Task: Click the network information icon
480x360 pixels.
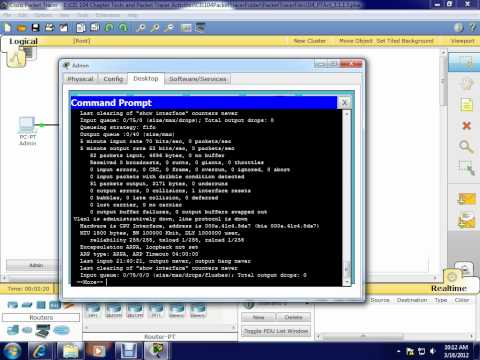Action: pyautogui.click(x=459, y=28)
